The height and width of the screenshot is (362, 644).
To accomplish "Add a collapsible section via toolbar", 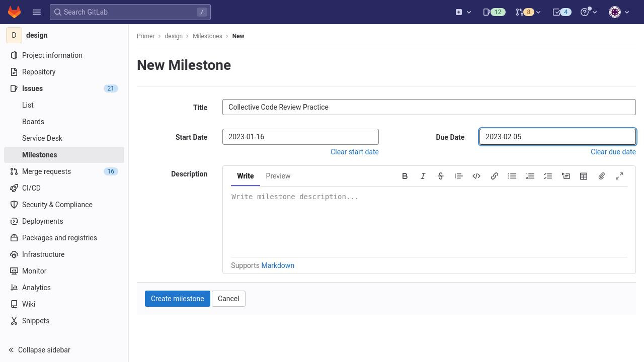I will [566, 176].
